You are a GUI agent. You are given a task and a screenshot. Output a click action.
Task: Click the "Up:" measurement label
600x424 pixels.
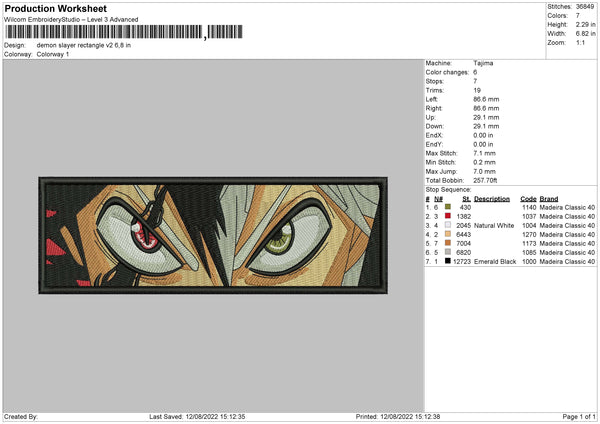(430, 117)
